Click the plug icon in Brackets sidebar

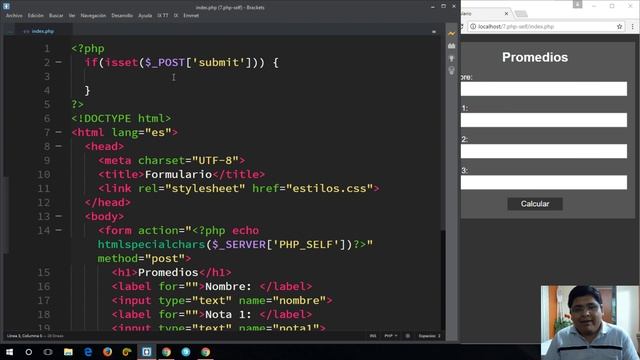tap(451, 59)
